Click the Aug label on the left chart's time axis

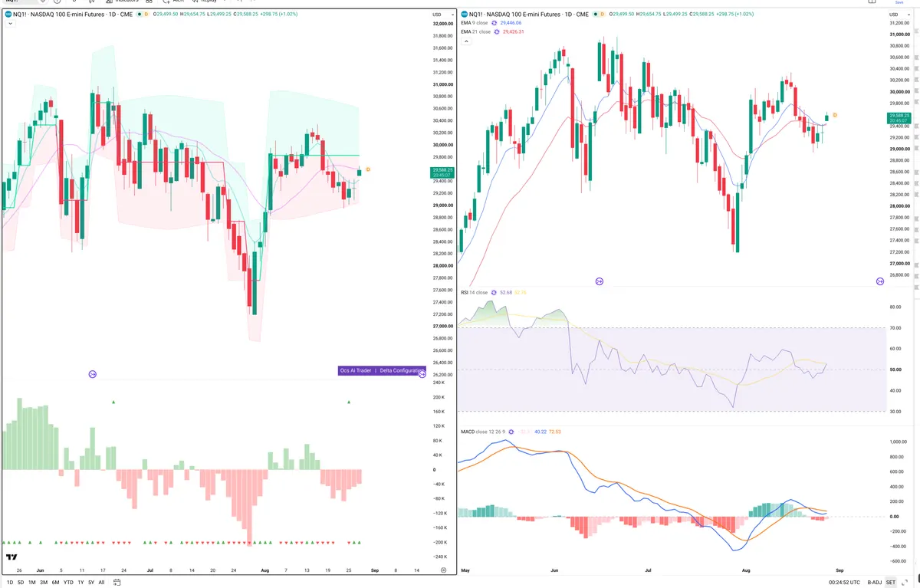265,570
